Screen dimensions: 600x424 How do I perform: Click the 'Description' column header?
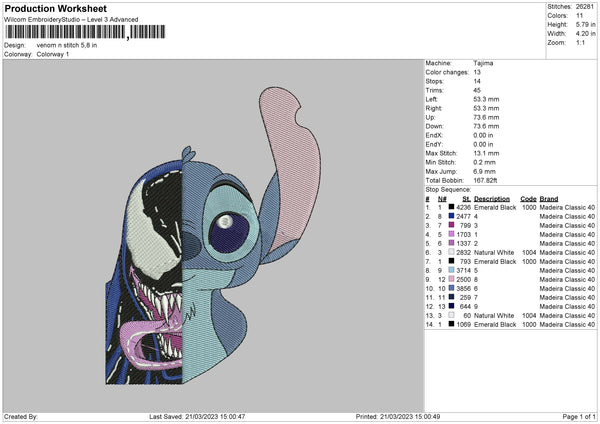click(492, 199)
